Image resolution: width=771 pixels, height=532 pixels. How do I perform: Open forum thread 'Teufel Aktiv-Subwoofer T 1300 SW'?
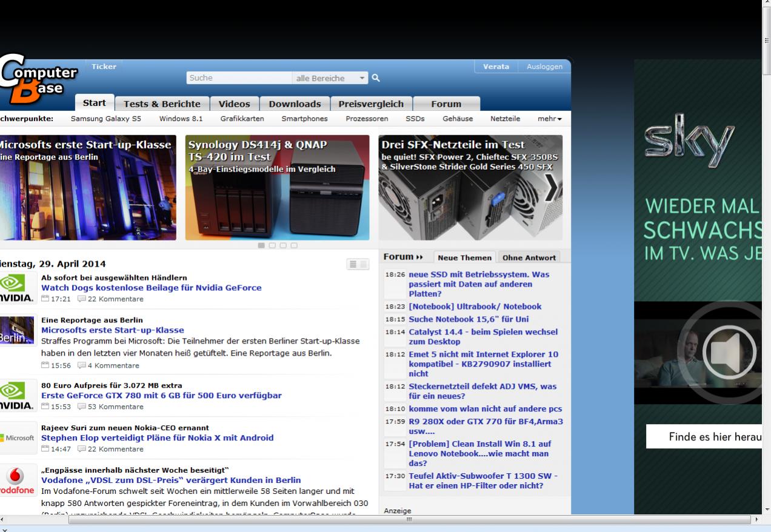pos(483,480)
